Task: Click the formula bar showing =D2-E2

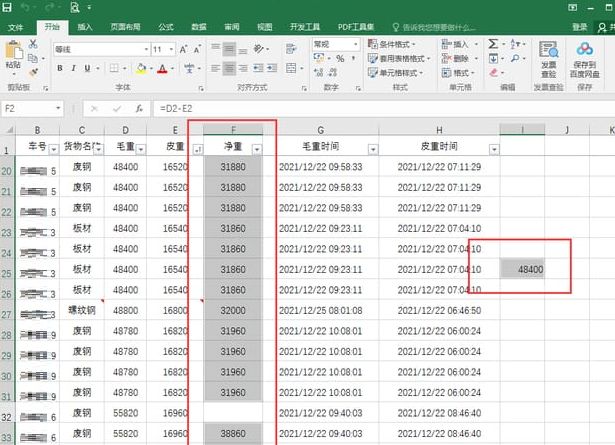Action: pyautogui.click(x=384, y=109)
